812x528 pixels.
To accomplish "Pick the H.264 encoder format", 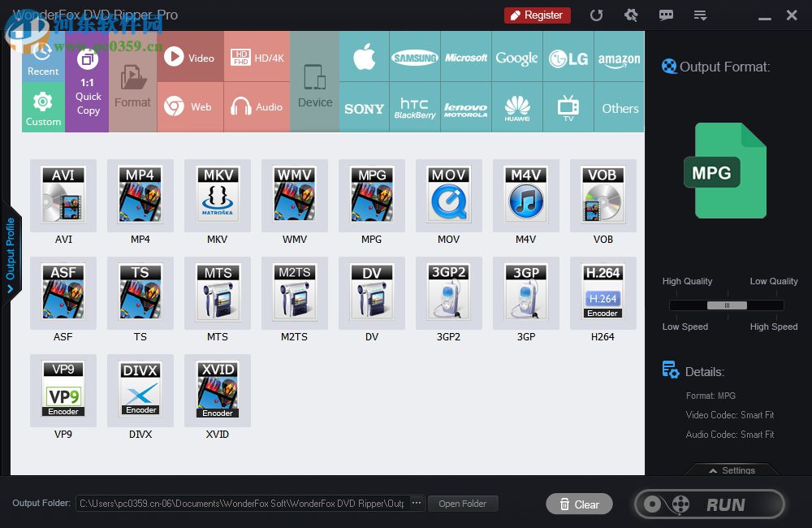I will coord(603,292).
